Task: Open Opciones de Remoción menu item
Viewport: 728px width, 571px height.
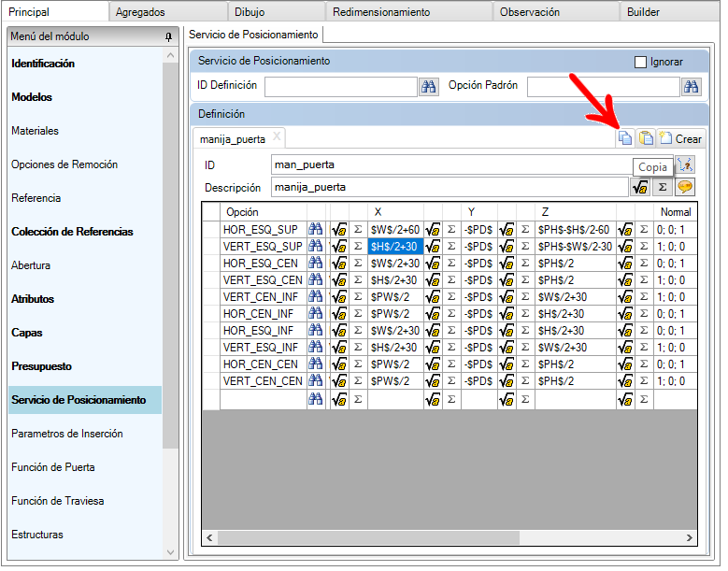Action: coord(64,164)
